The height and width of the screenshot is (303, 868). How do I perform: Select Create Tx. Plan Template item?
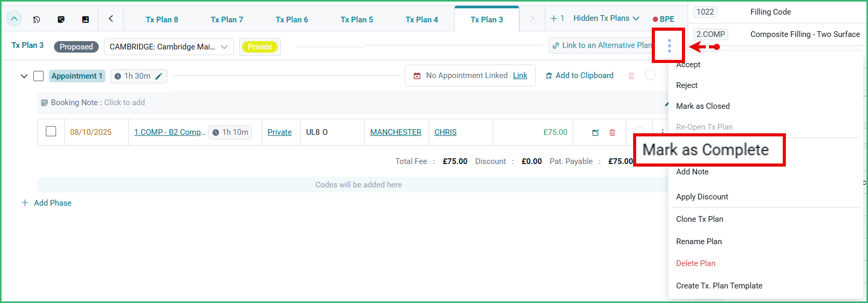[x=719, y=286]
